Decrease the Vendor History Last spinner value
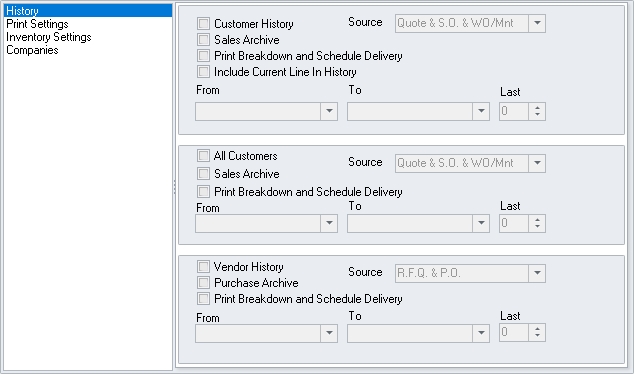The height and width of the screenshot is (374, 634). click(x=537, y=336)
